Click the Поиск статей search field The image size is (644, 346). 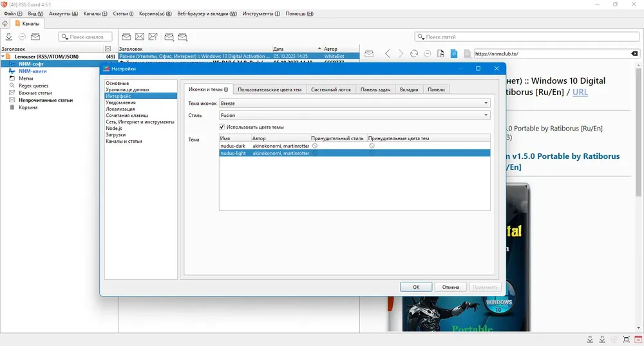[527, 37]
